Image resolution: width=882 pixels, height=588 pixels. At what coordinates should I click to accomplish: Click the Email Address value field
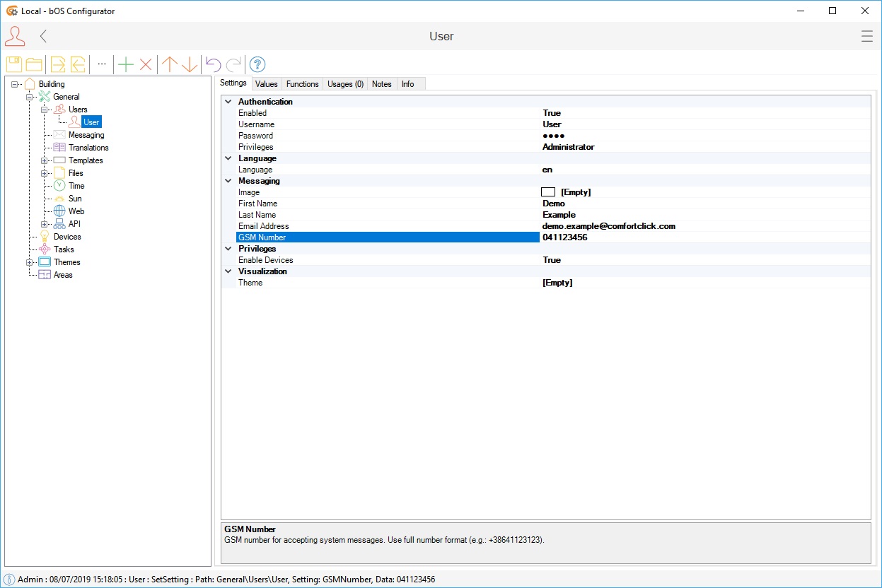pos(705,226)
